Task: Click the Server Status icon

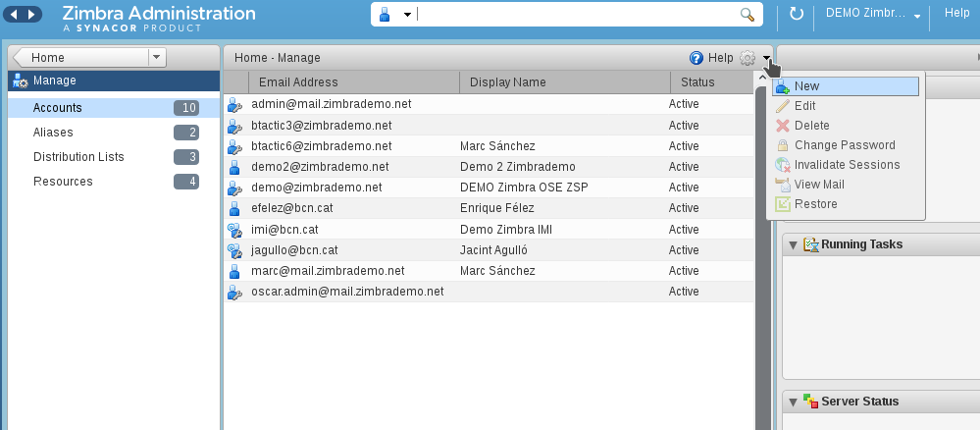Action: click(810, 402)
